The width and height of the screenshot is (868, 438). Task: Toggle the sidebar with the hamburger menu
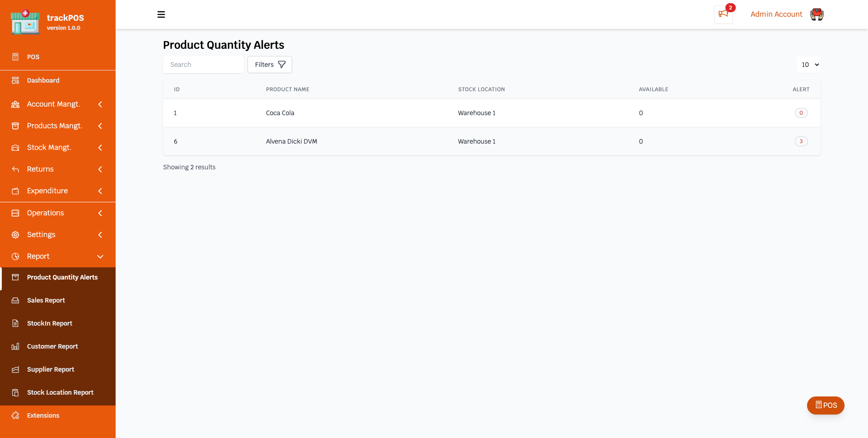[161, 14]
